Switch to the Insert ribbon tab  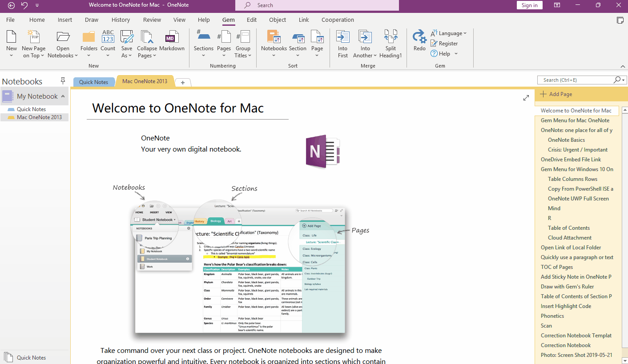(x=65, y=20)
